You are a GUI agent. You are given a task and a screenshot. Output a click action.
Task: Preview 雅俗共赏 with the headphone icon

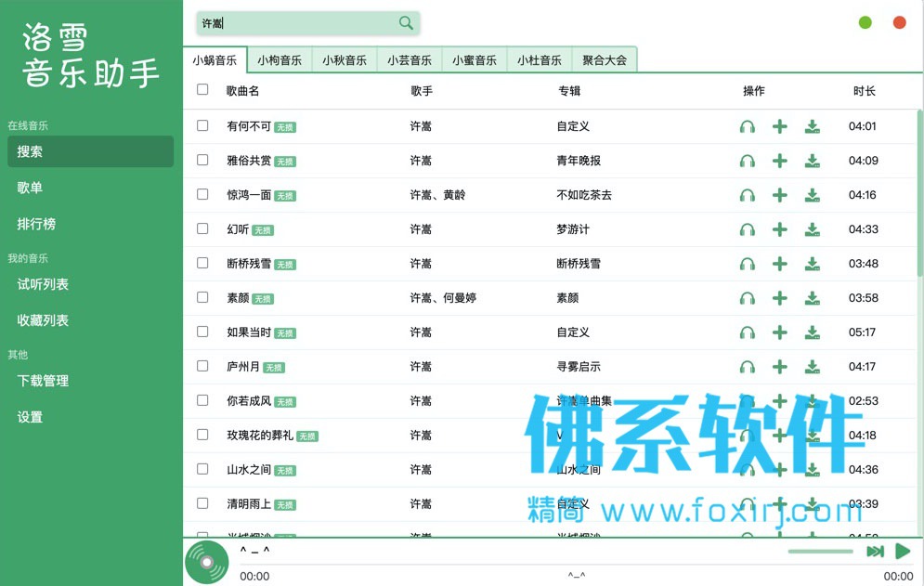748,161
